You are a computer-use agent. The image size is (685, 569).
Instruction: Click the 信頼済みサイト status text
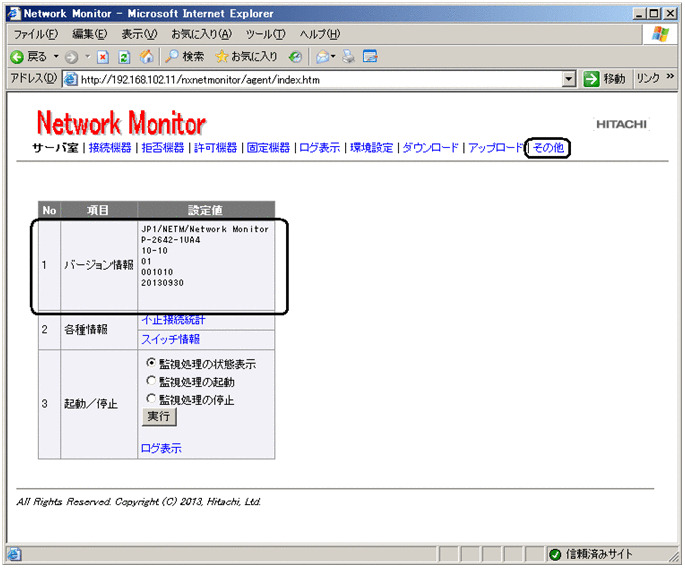[x=599, y=555]
